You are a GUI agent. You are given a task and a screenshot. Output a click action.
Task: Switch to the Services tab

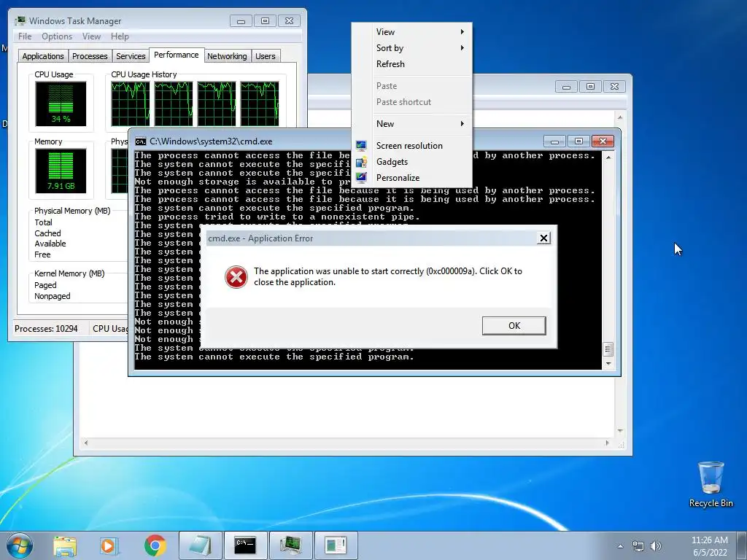131,56
